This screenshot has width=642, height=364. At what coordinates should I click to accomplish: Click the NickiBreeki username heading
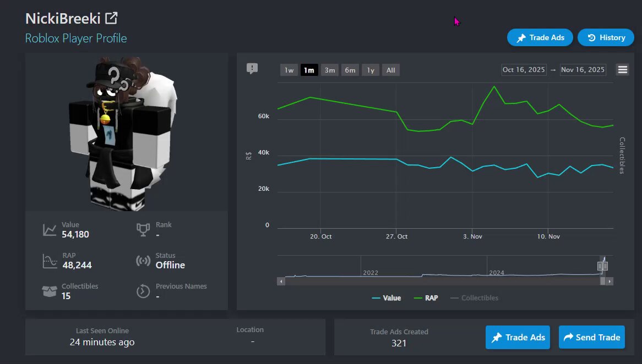point(63,18)
